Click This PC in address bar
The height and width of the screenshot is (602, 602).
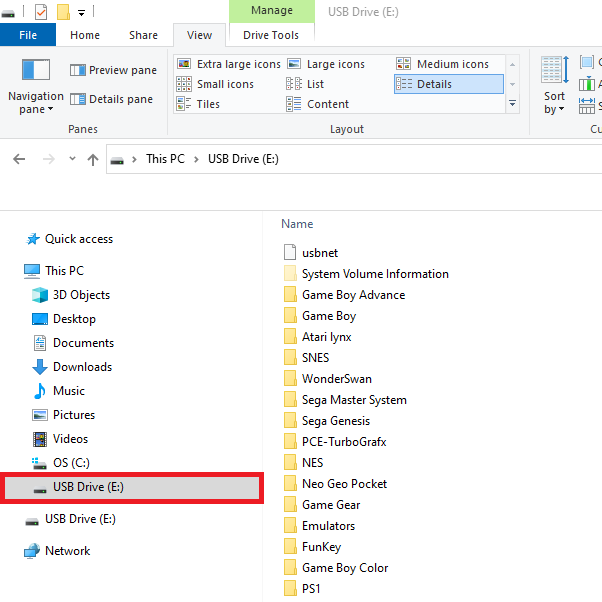coord(166,159)
